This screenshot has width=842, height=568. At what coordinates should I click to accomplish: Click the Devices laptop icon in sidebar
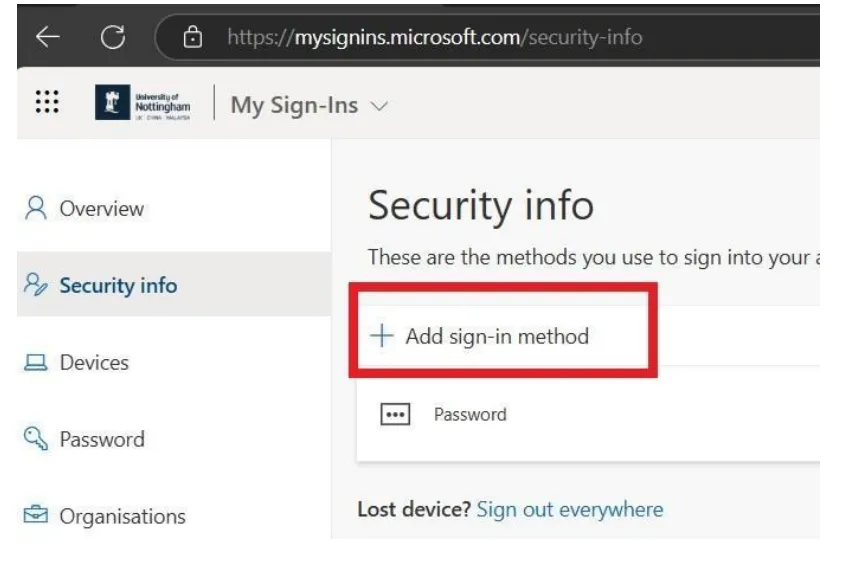tap(35, 362)
